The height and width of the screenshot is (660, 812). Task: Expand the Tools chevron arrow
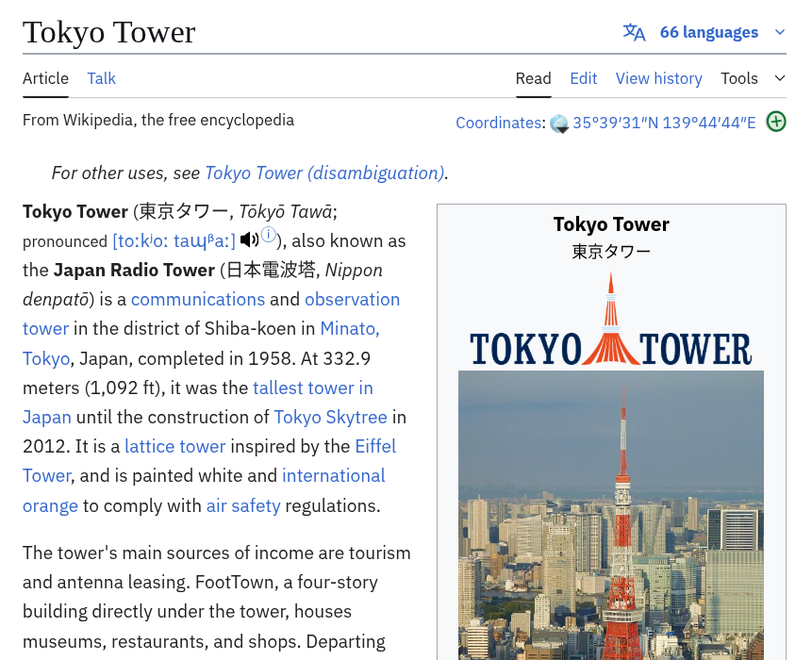click(780, 78)
